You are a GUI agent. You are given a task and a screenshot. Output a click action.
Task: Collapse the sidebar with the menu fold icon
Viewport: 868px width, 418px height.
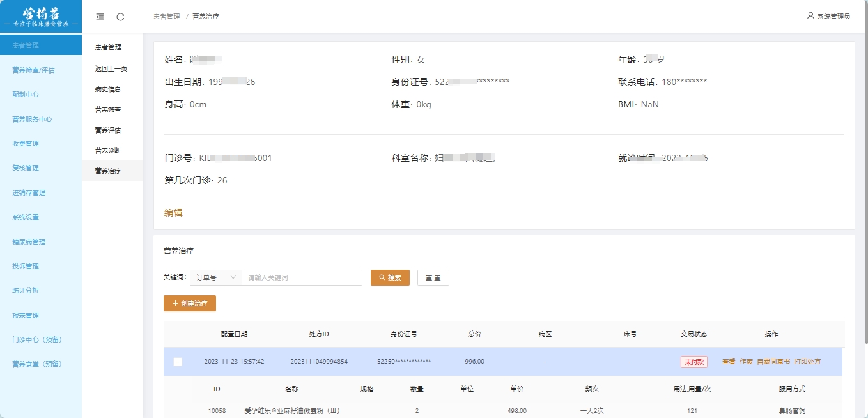[100, 17]
